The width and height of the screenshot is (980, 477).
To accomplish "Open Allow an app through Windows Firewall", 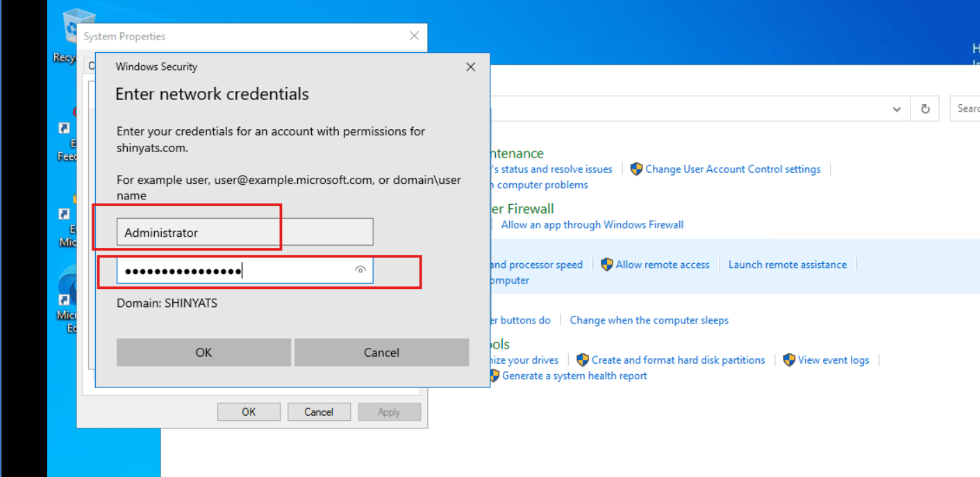I will click(x=592, y=224).
